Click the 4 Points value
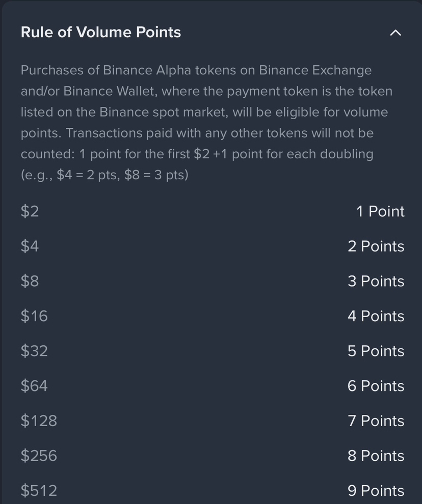The width and height of the screenshot is (422, 504). tap(376, 316)
